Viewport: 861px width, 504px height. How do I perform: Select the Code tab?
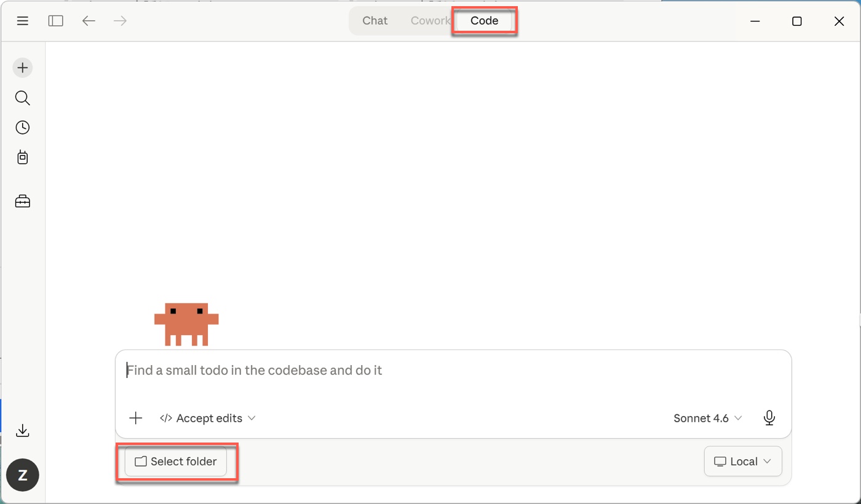484,21
